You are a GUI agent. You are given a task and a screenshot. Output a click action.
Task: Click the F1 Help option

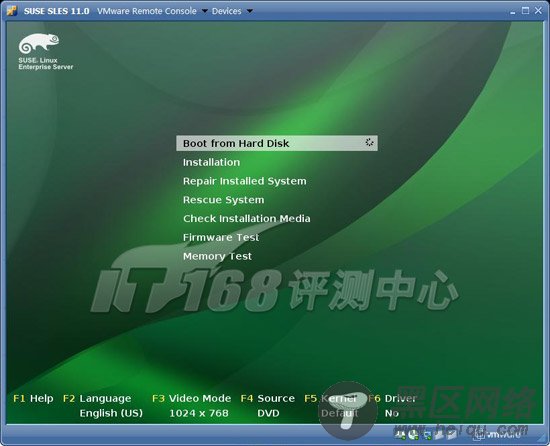coord(33,398)
